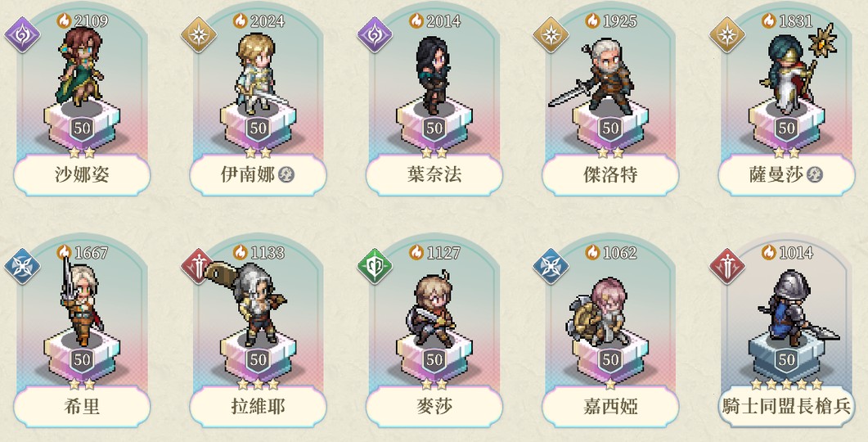
Task: Click the flame power icon showing 2109
Action: coord(64,21)
